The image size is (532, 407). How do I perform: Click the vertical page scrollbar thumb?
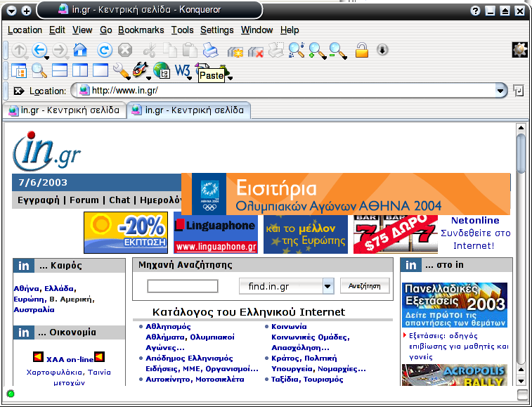[x=521, y=151]
